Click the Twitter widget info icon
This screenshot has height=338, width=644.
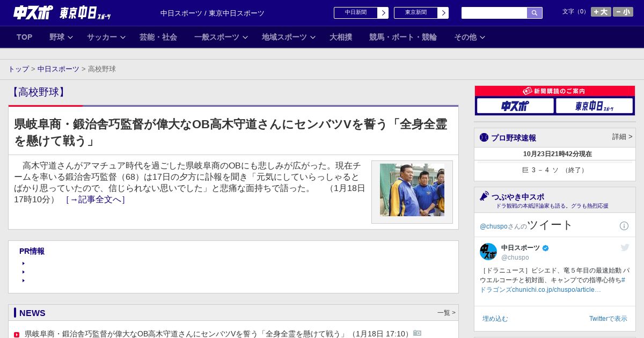coord(624,226)
